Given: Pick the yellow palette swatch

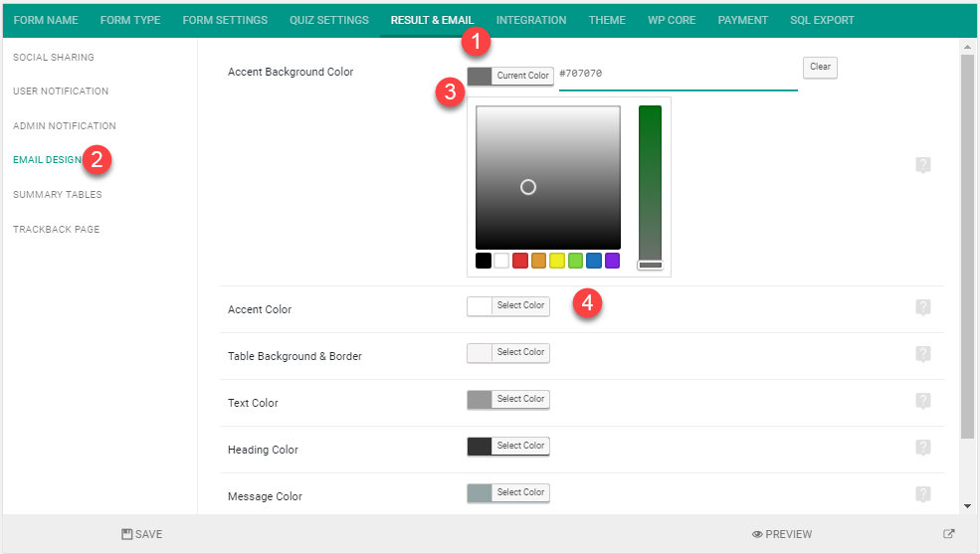Looking at the screenshot, I should (557, 261).
